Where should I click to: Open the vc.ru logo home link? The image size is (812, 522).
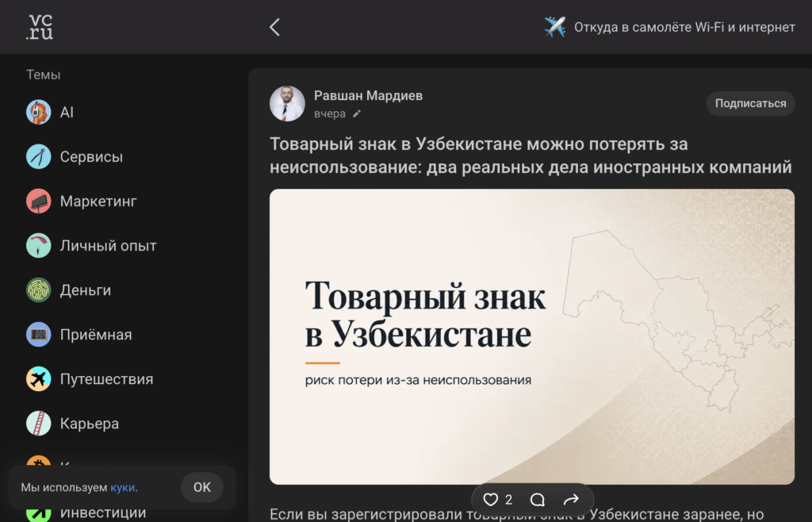[40, 27]
